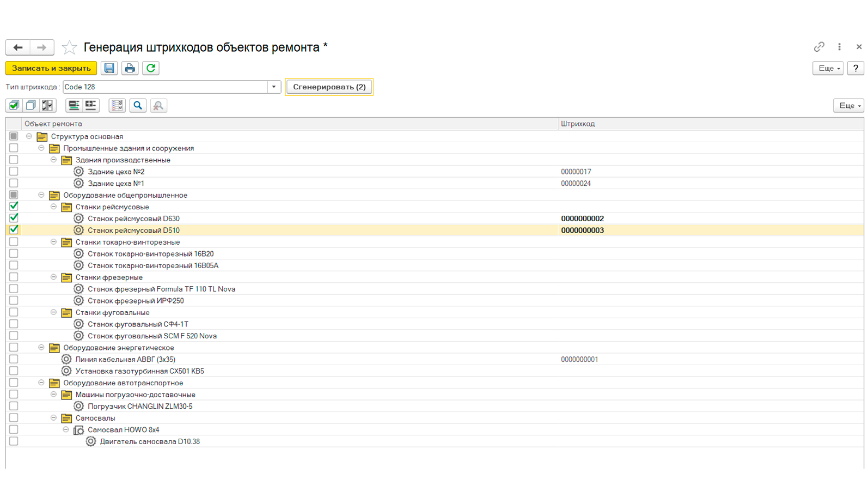This screenshot has height=503, width=868.
Task: Click the uncheck all rows icon
Action: point(31,105)
